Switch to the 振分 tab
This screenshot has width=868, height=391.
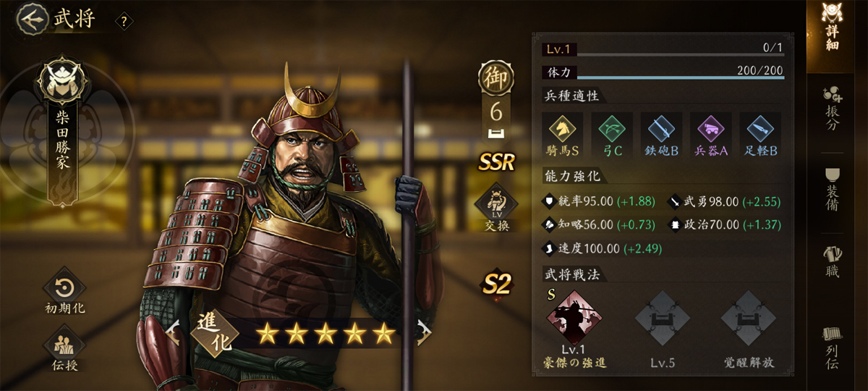coord(832,109)
